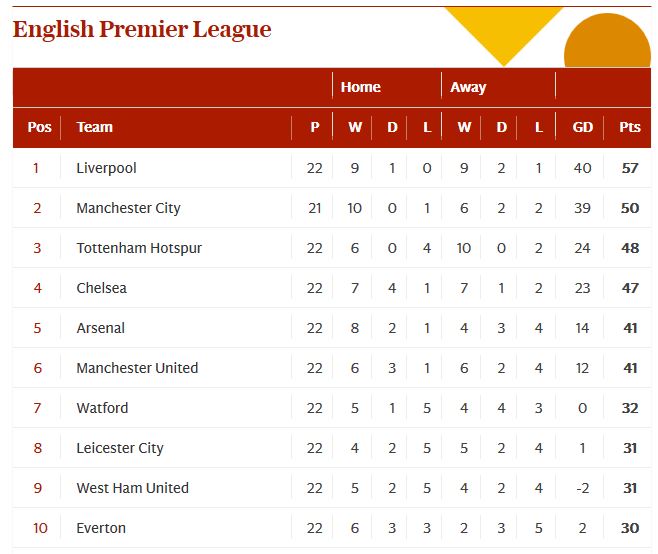Click the GD column header
Screen dimensions: 658x554
pos(583,127)
